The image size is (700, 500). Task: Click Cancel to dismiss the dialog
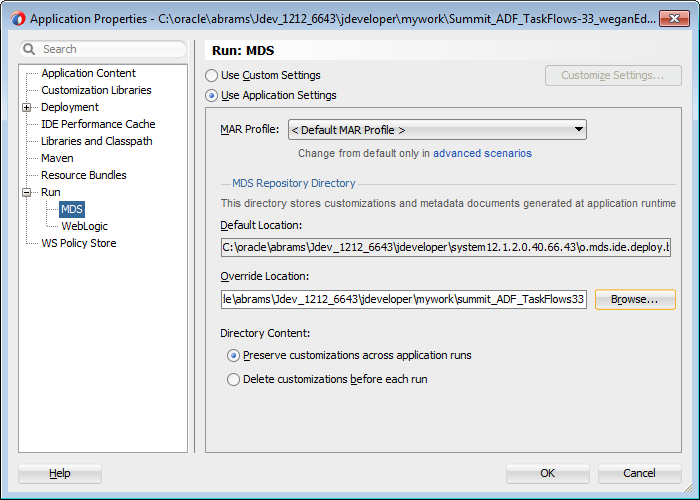tap(639, 473)
